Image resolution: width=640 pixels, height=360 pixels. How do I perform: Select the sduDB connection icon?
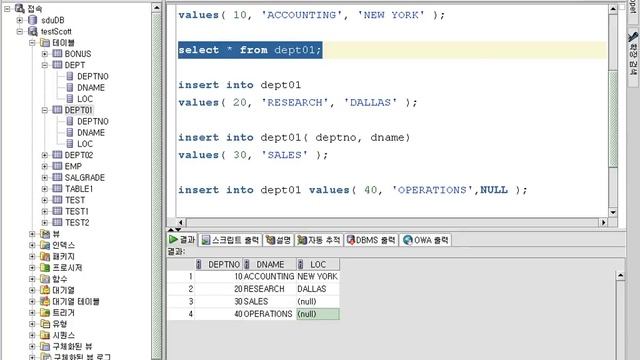click(x=33, y=20)
